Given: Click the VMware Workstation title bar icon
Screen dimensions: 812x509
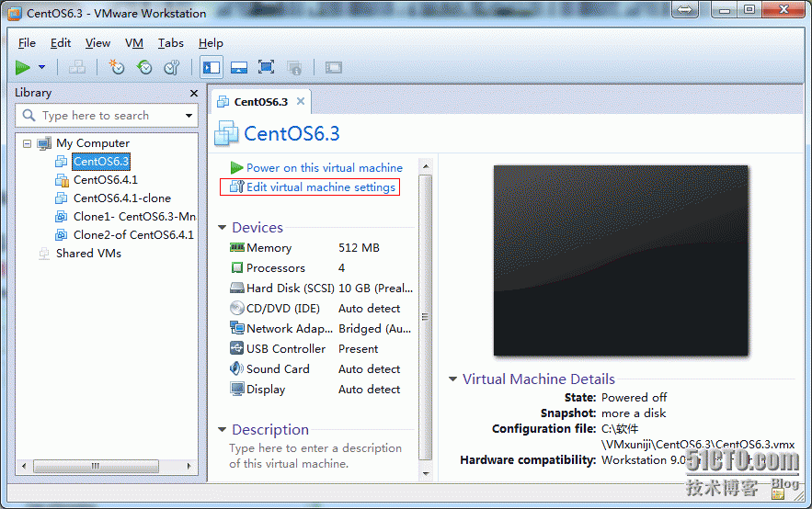Looking at the screenshot, I should click(x=15, y=14).
